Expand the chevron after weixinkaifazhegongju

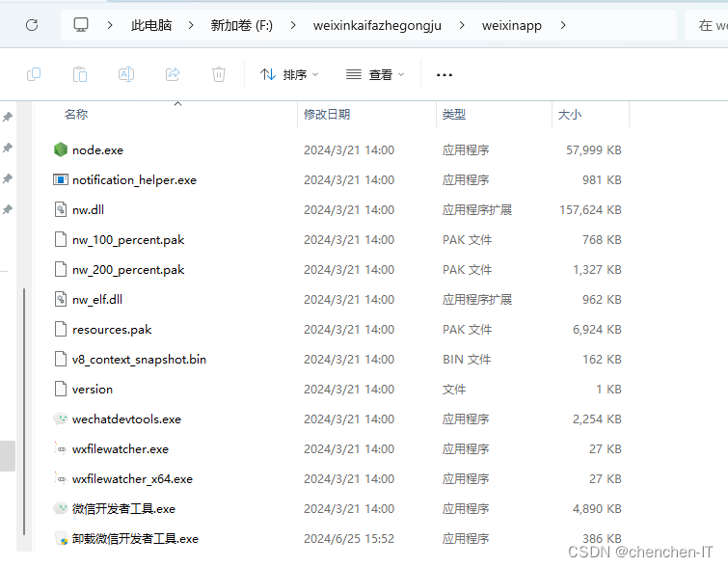coord(462,25)
